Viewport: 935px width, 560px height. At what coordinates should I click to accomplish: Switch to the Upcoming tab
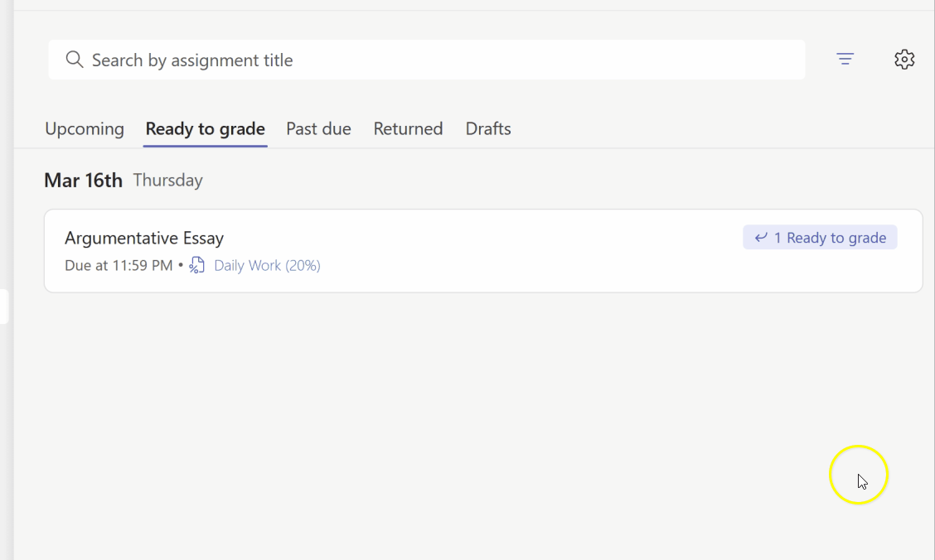pos(84,129)
